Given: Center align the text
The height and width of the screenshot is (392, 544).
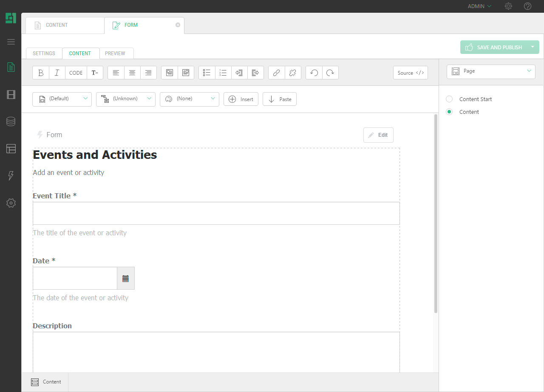Looking at the screenshot, I should coord(132,73).
